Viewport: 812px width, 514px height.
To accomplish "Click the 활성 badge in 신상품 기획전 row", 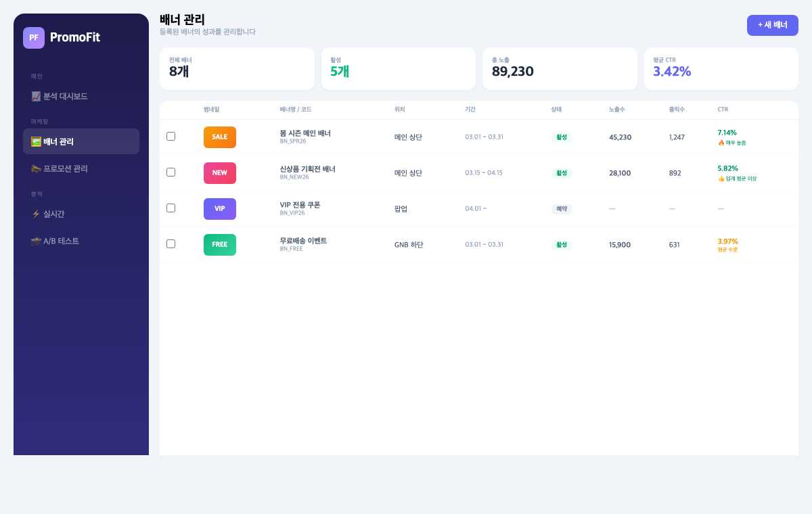I will point(562,173).
